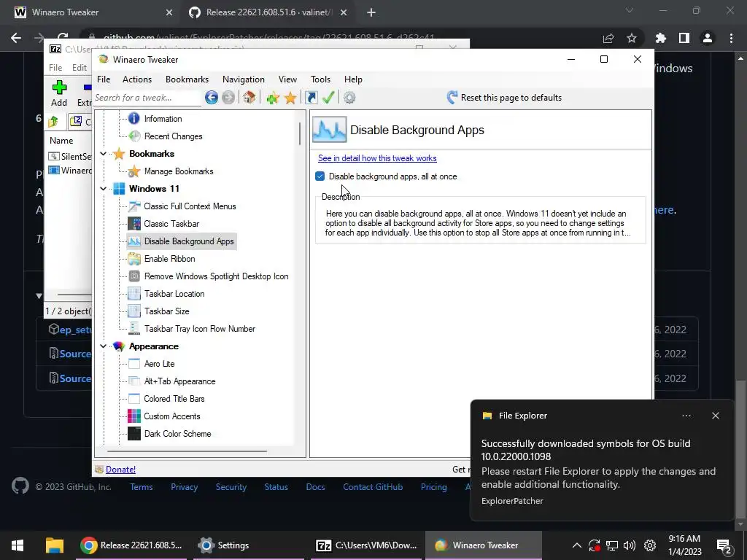
Task: Click GitHub footer Privacy link
Action: pyautogui.click(x=184, y=487)
